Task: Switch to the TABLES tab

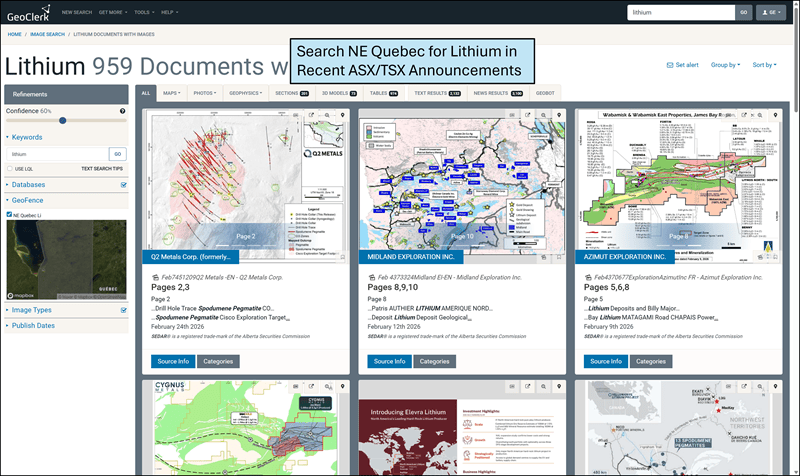Action: [x=384, y=93]
